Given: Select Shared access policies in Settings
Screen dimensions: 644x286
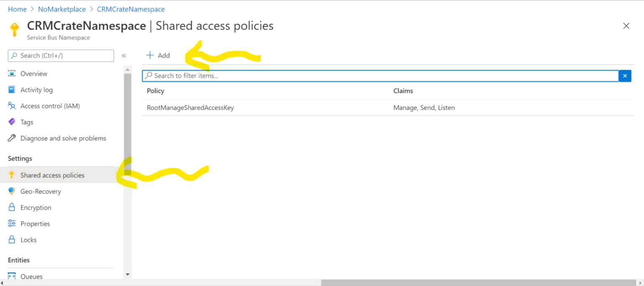Looking at the screenshot, I should 52,175.
